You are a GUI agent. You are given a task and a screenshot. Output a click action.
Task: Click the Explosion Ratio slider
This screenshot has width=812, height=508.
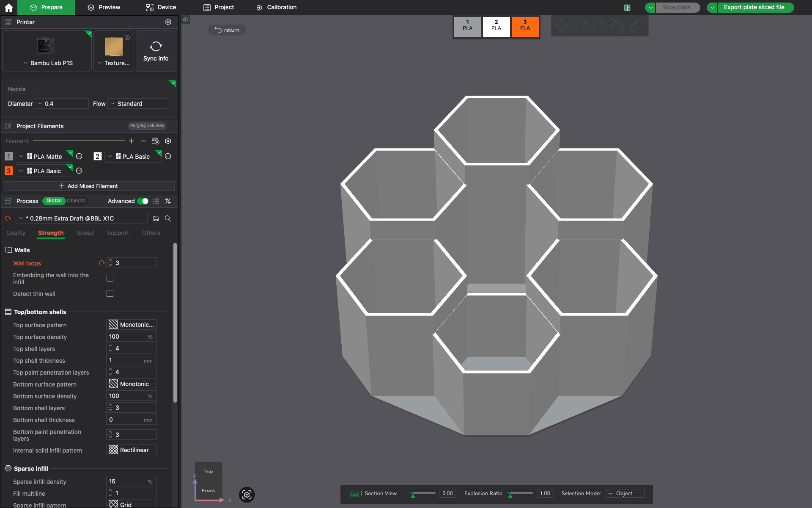(520, 494)
